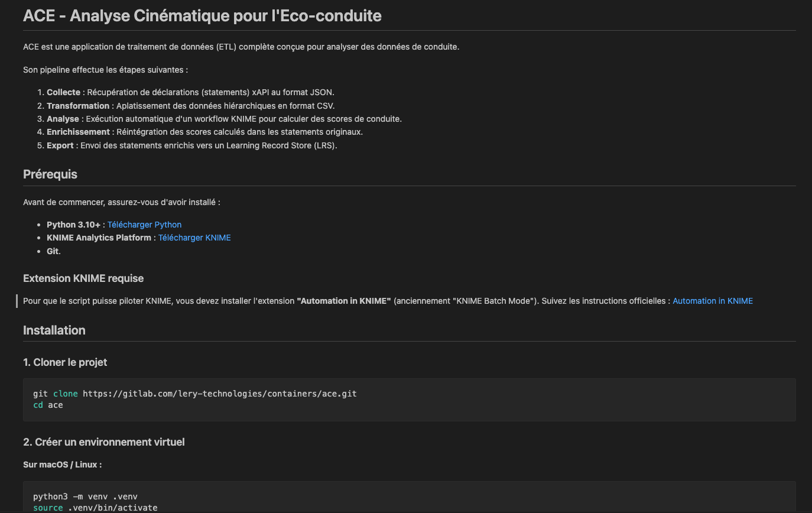Viewport: 812px width, 513px height.
Task: Click the "Python 3.10+" bold text
Action: coord(74,225)
